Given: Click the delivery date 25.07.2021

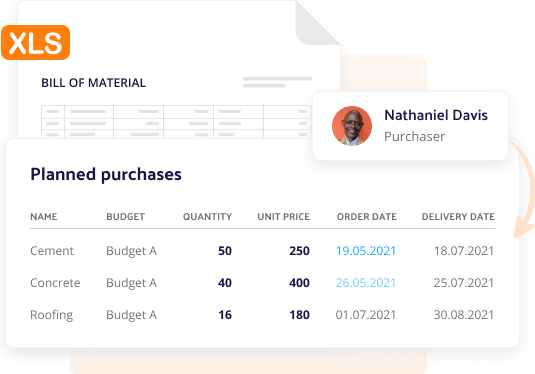Looking at the screenshot, I should (x=464, y=283).
